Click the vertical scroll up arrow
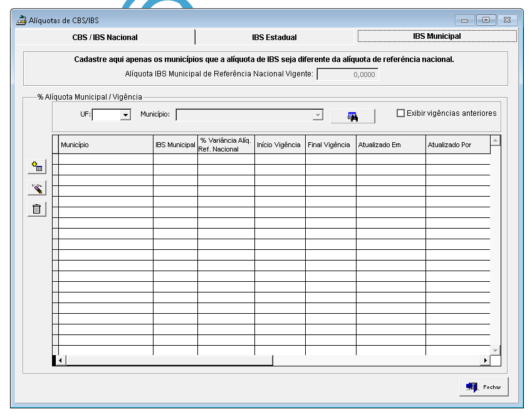The width and height of the screenshot is (532, 419). [496, 141]
